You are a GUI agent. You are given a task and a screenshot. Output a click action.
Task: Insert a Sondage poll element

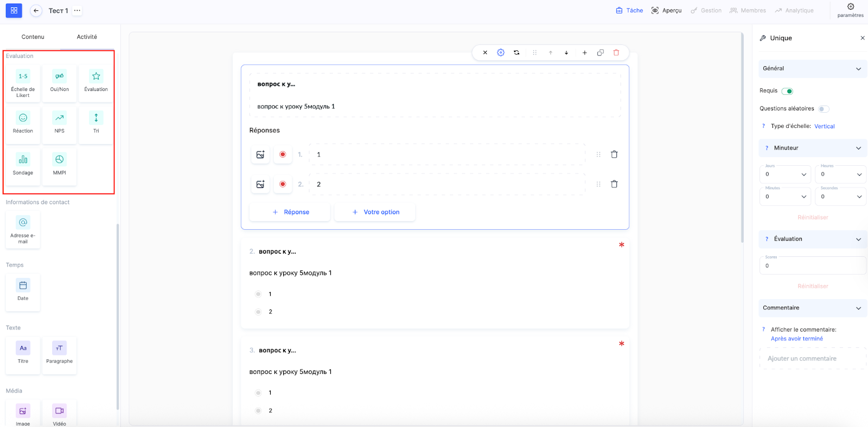pos(23,165)
